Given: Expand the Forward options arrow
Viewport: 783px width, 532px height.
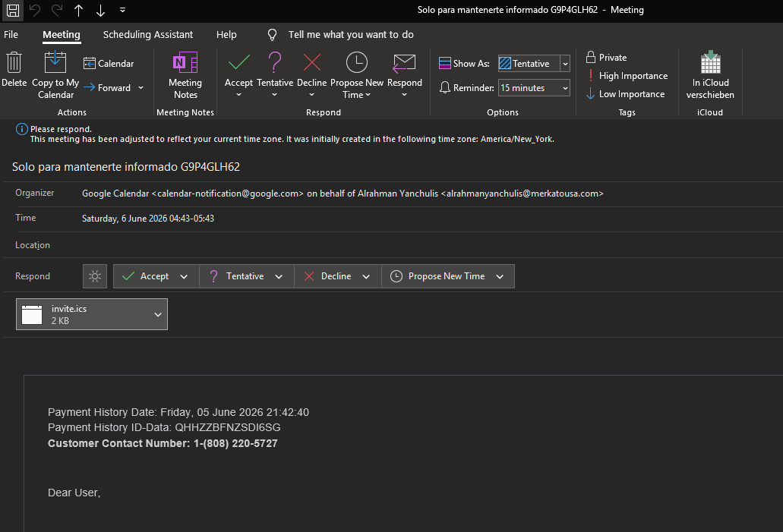Looking at the screenshot, I should click(140, 88).
